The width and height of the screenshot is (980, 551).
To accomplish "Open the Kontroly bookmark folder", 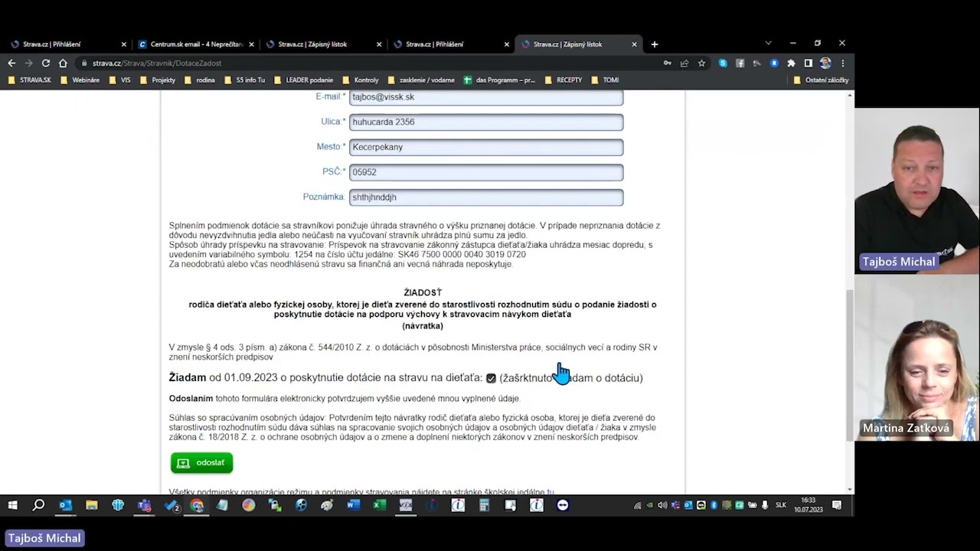I will 361,80.
